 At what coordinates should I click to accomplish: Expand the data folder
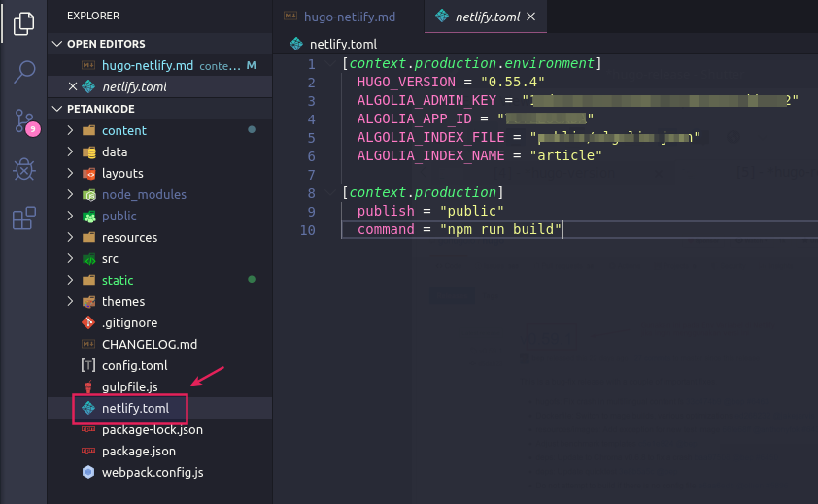click(70, 151)
